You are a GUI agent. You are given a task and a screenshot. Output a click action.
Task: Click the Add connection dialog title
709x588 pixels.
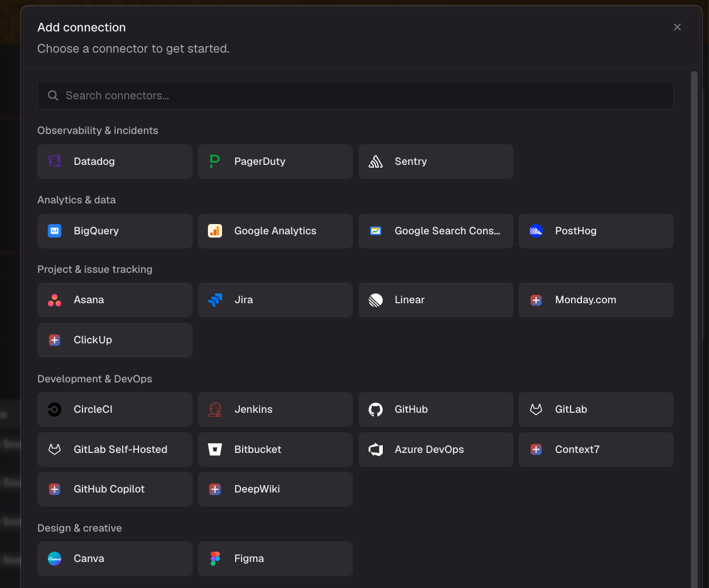81,28
